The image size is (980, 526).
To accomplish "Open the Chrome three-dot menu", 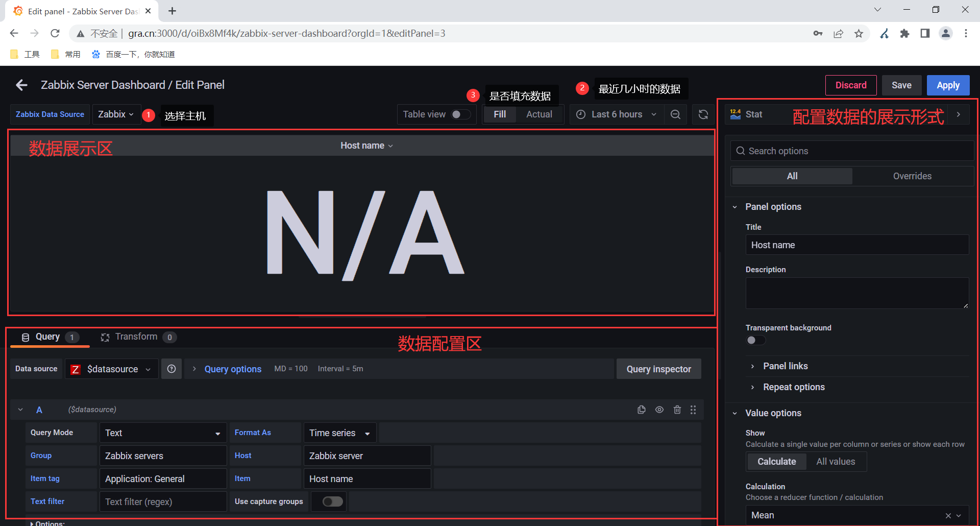I will (x=966, y=34).
